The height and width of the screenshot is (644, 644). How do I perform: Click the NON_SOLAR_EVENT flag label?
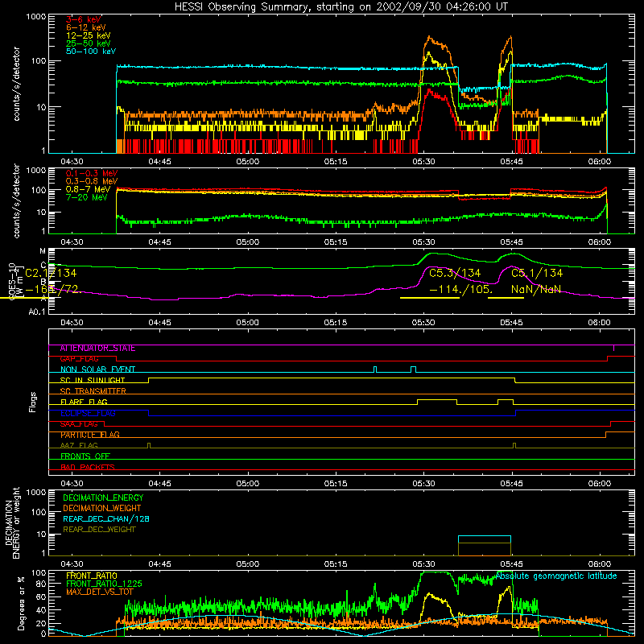pyautogui.click(x=97, y=369)
